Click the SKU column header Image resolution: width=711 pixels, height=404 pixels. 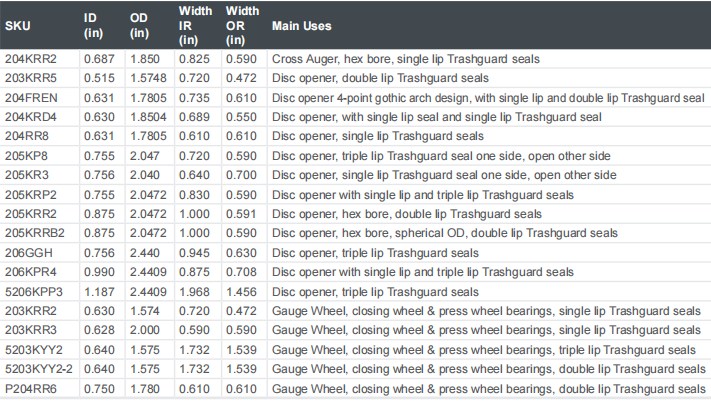(18, 26)
